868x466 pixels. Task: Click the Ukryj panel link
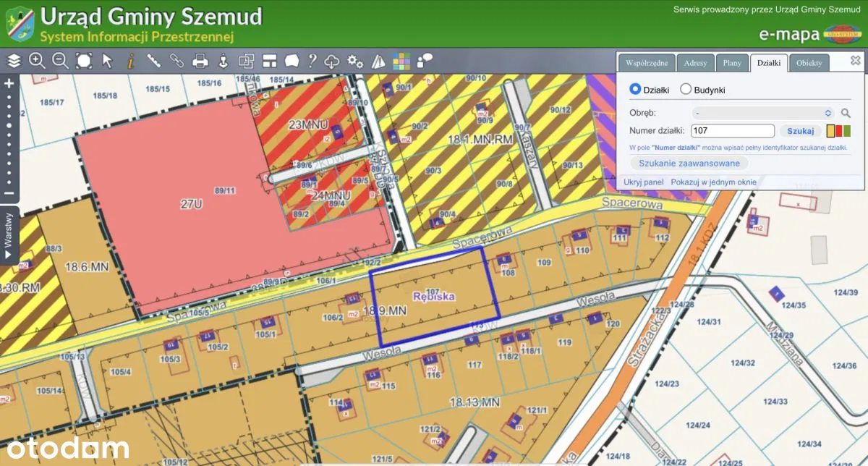point(644,182)
